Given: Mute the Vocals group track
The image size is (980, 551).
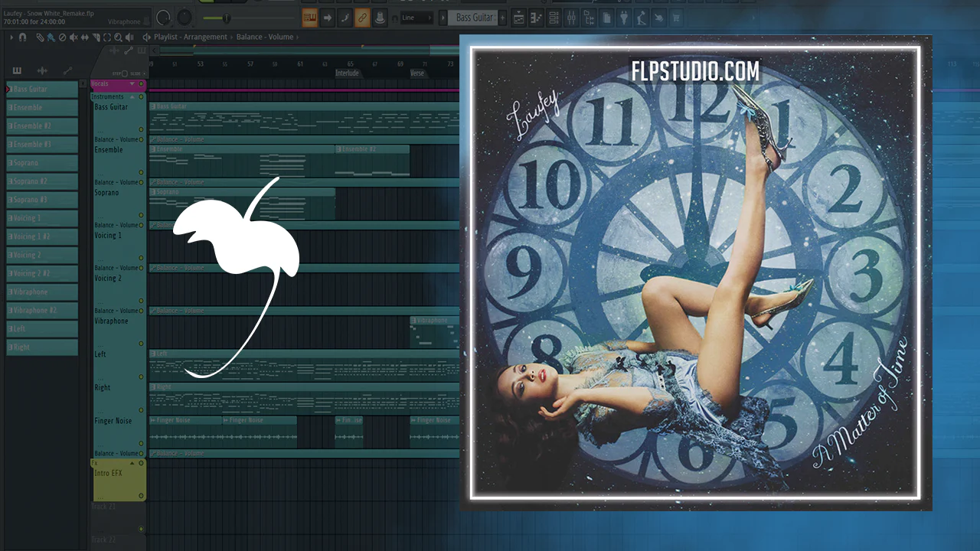Looking at the screenshot, I should pyautogui.click(x=141, y=83).
